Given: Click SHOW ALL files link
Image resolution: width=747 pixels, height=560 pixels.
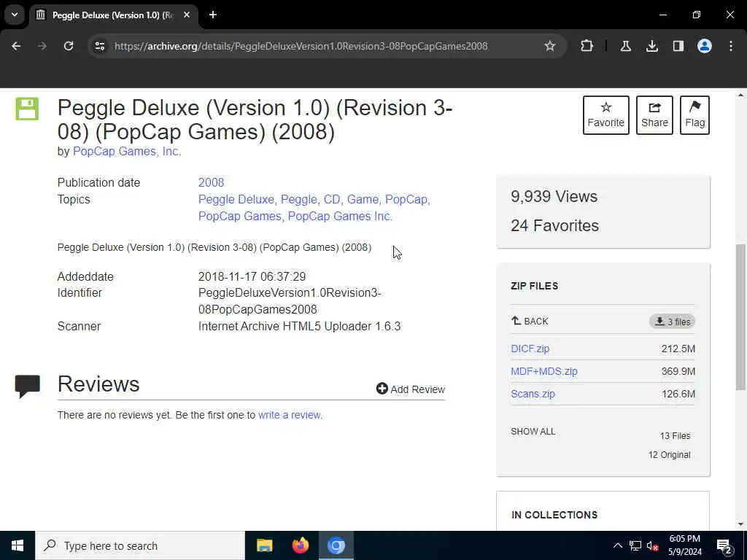Looking at the screenshot, I should (x=533, y=432).
